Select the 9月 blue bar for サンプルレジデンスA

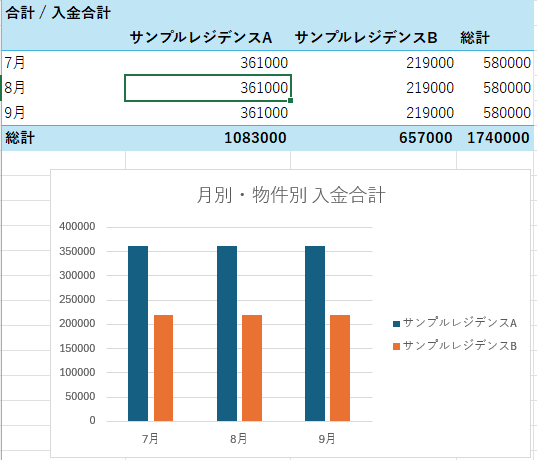[x=315, y=333]
